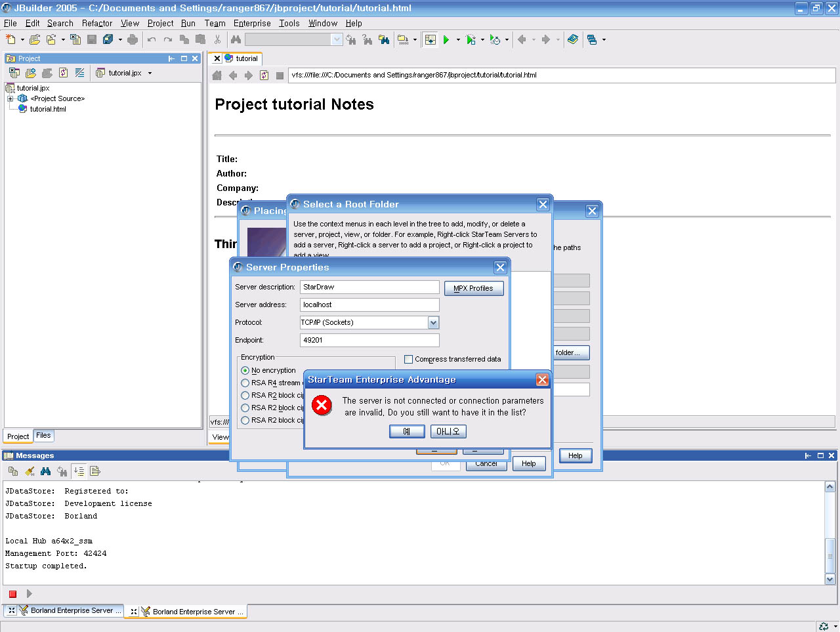Open the Enterprise menu

252,23
